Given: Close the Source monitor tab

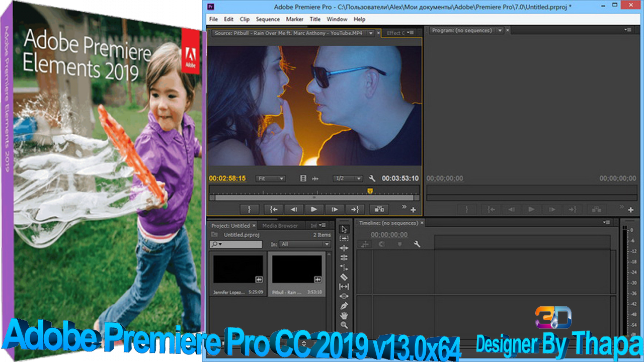Looking at the screenshot, I should point(378,33).
